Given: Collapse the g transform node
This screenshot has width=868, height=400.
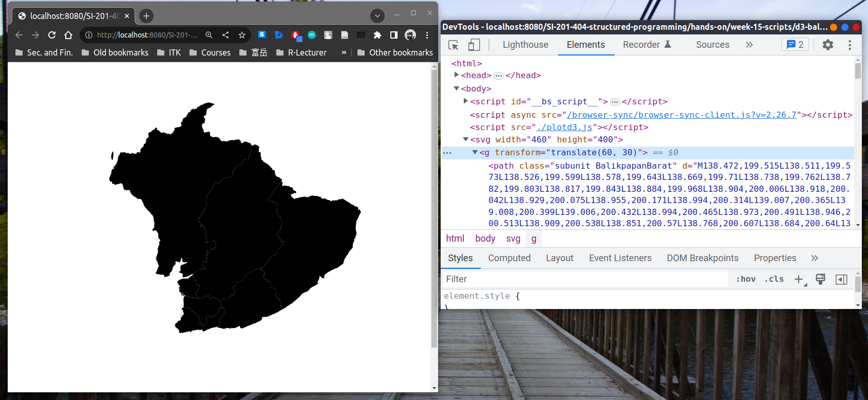Looking at the screenshot, I should (x=475, y=152).
